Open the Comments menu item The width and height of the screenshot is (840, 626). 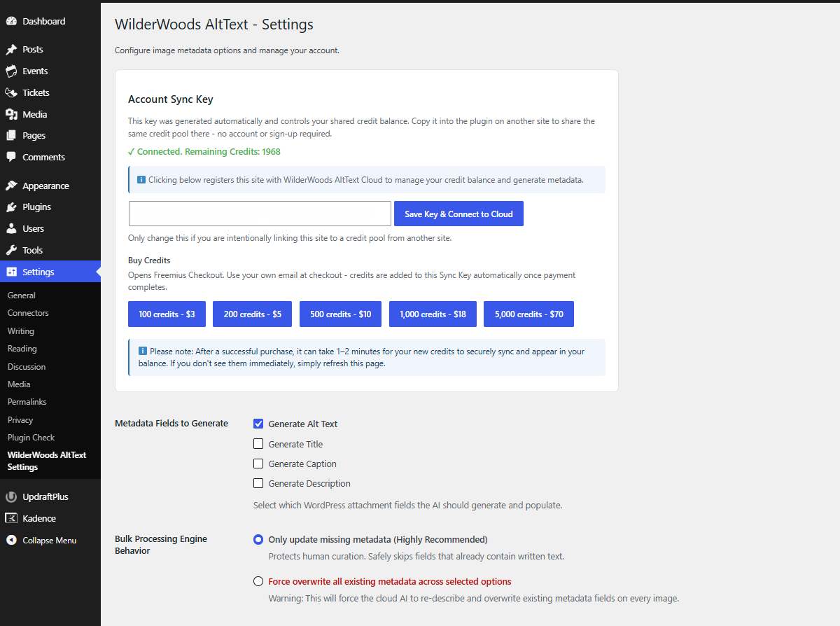(x=50, y=157)
